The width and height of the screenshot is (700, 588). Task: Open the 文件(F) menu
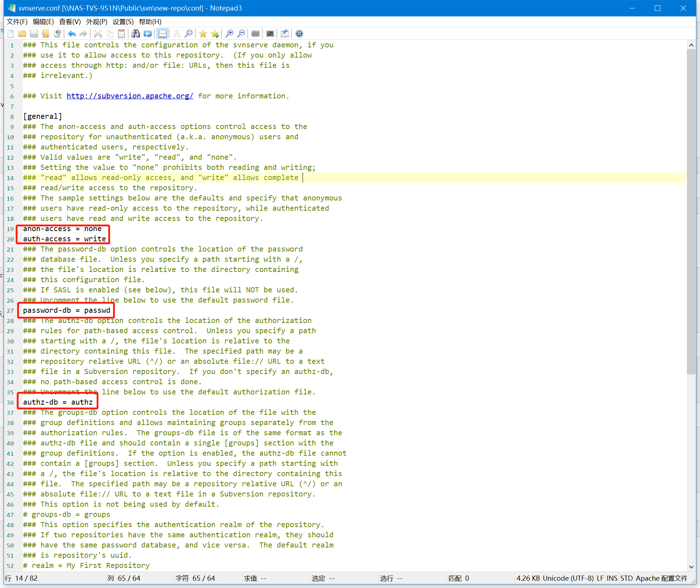pos(17,22)
